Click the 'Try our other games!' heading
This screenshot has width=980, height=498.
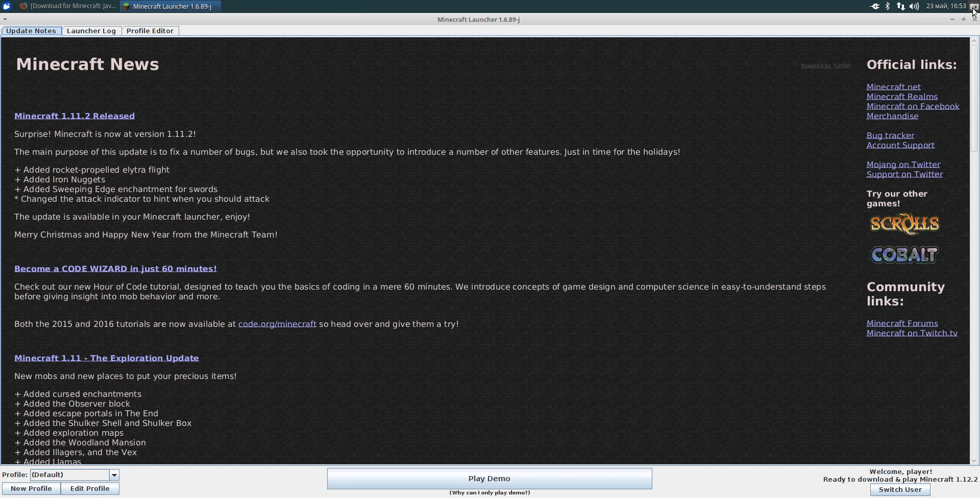coord(897,199)
